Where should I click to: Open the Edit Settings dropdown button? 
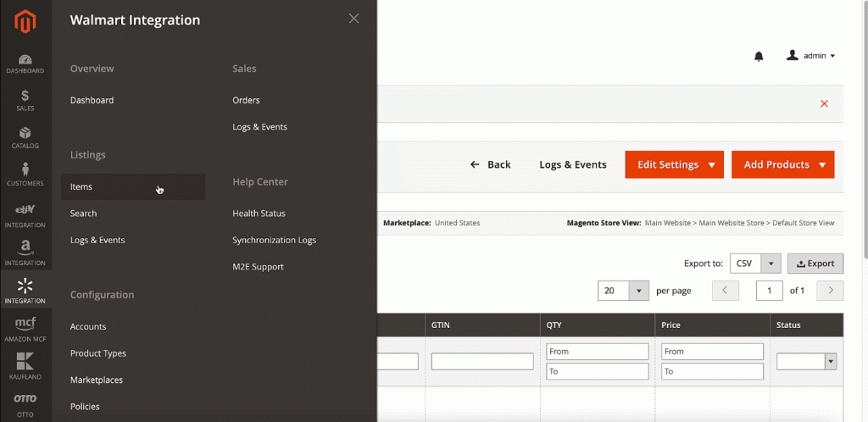tap(674, 164)
